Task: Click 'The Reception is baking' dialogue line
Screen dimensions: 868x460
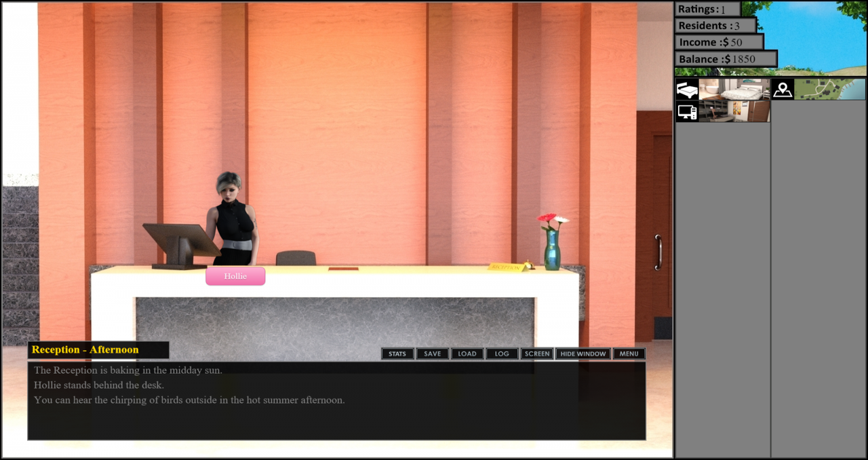Action: 128,370
